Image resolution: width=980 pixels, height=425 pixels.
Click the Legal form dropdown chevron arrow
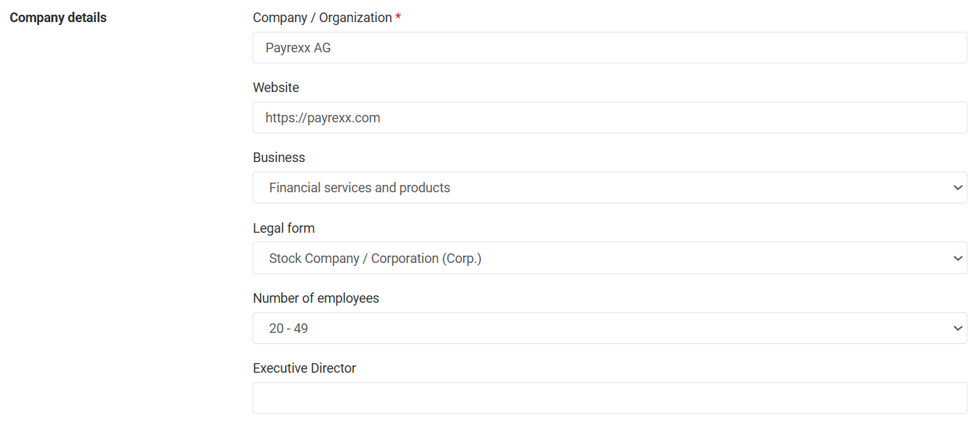[x=957, y=259]
